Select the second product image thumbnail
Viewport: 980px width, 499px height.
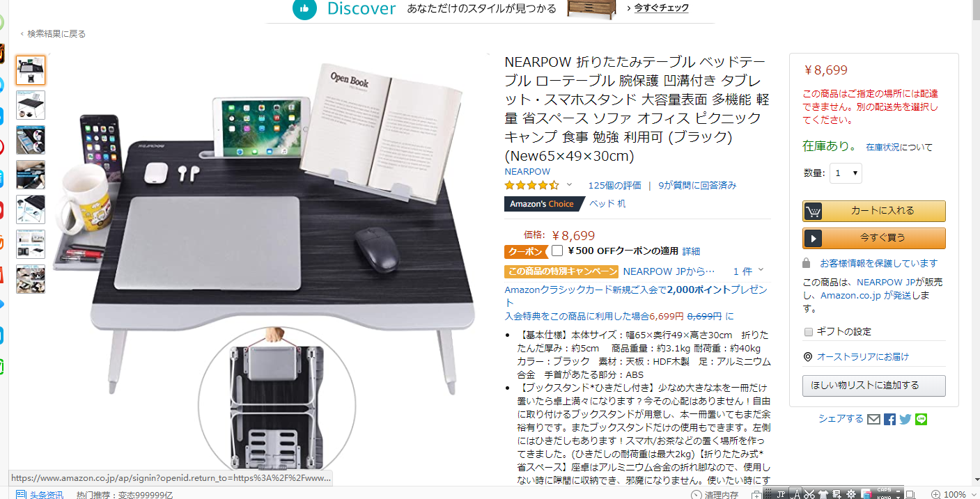click(31, 105)
